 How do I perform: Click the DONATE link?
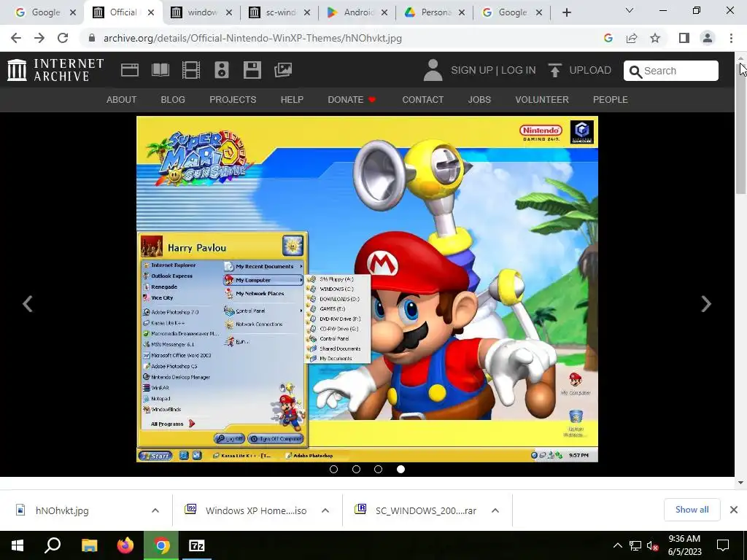point(352,99)
